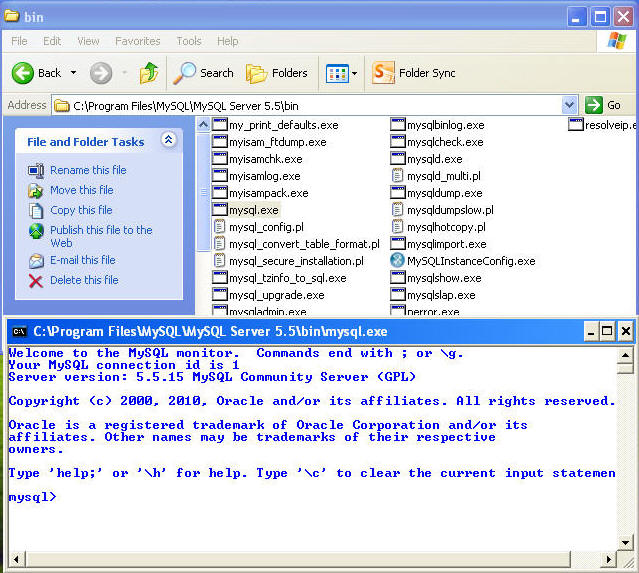The image size is (639, 573).
Task: Open the Help menu
Action: tap(228, 41)
